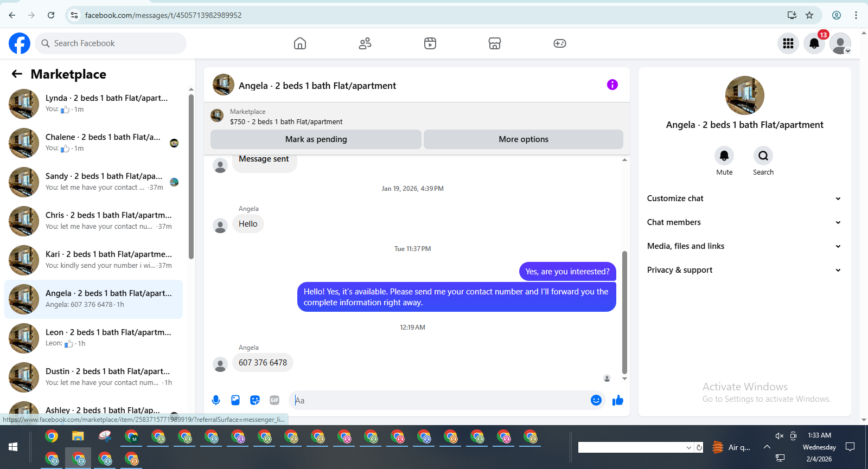The width and height of the screenshot is (868, 469).
Task: Open conversation information purple icon
Action: pyautogui.click(x=612, y=85)
